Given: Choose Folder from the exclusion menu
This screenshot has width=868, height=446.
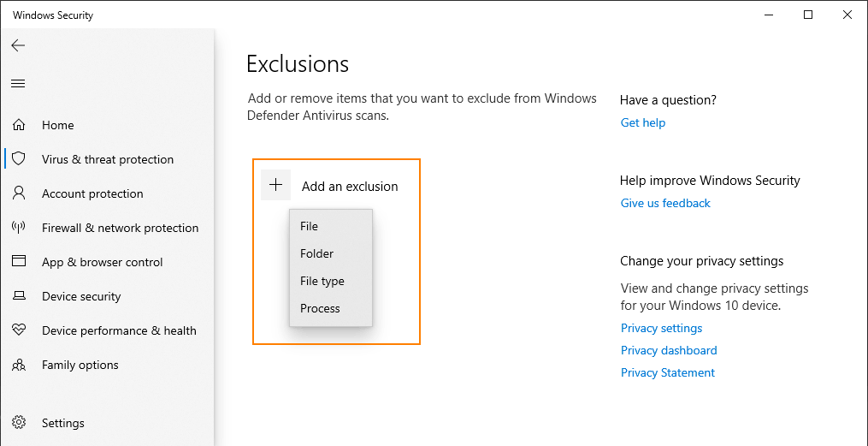Looking at the screenshot, I should pyautogui.click(x=317, y=253).
